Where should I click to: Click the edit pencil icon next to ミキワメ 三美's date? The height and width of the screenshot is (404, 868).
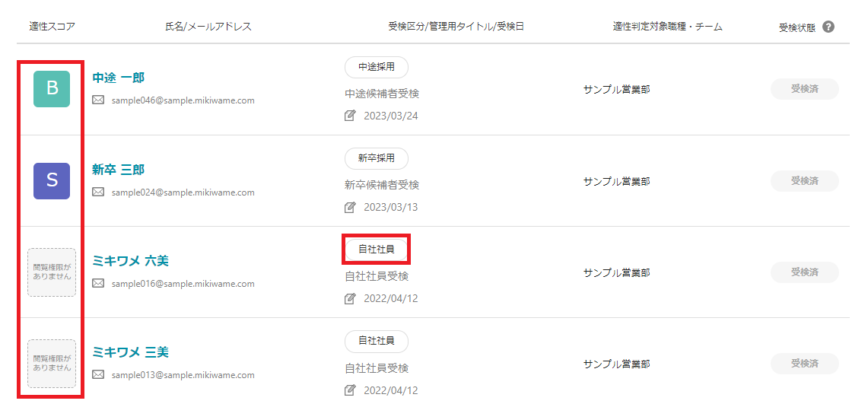click(x=350, y=390)
